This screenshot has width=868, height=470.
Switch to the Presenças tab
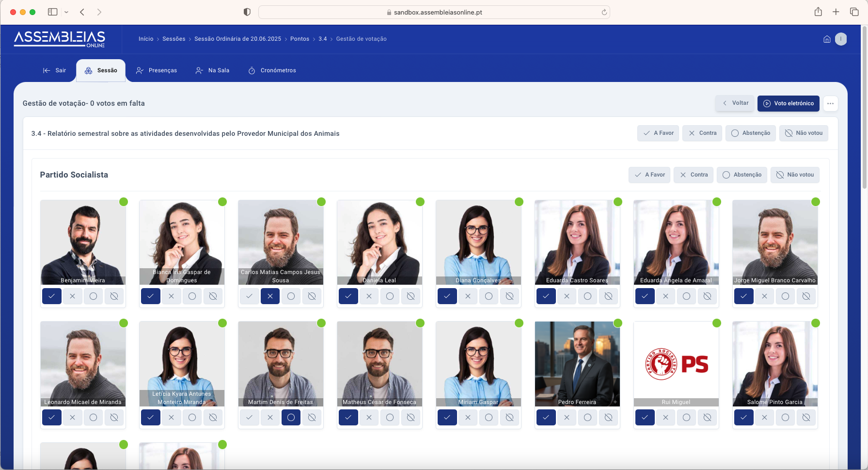(157, 70)
